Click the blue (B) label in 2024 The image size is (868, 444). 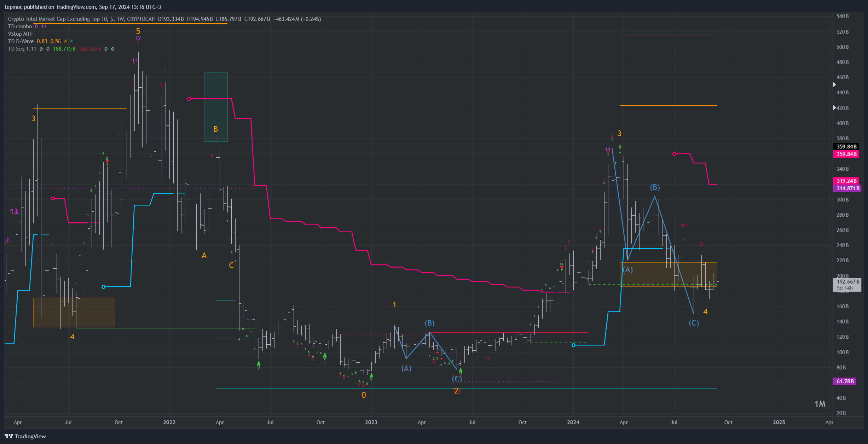(655, 187)
